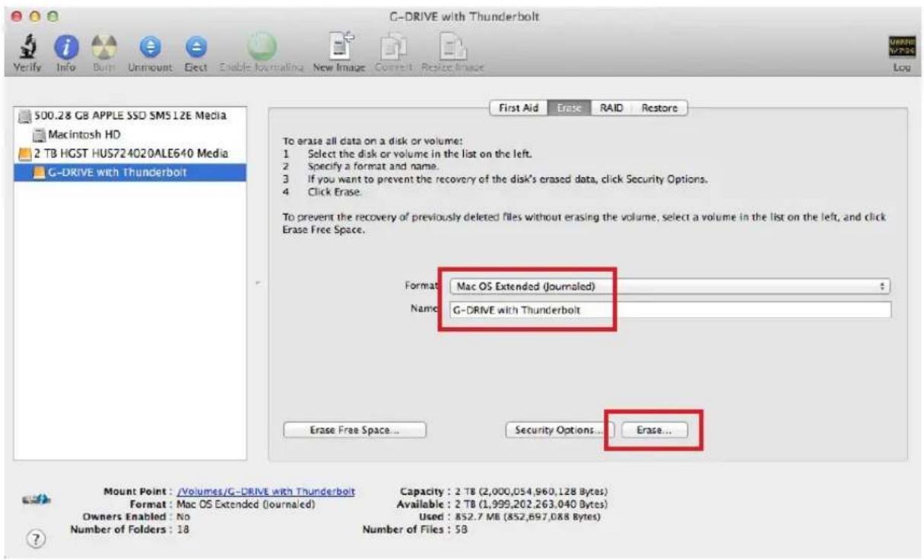Click the sidebar divider collapse handle

[x=258, y=284]
